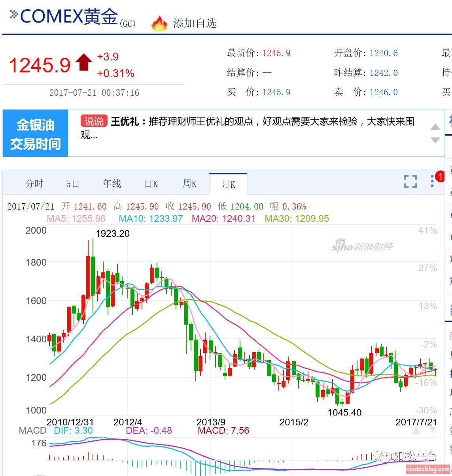
Task: Click 添加自选 to add to watchlist
Action: [x=195, y=23]
